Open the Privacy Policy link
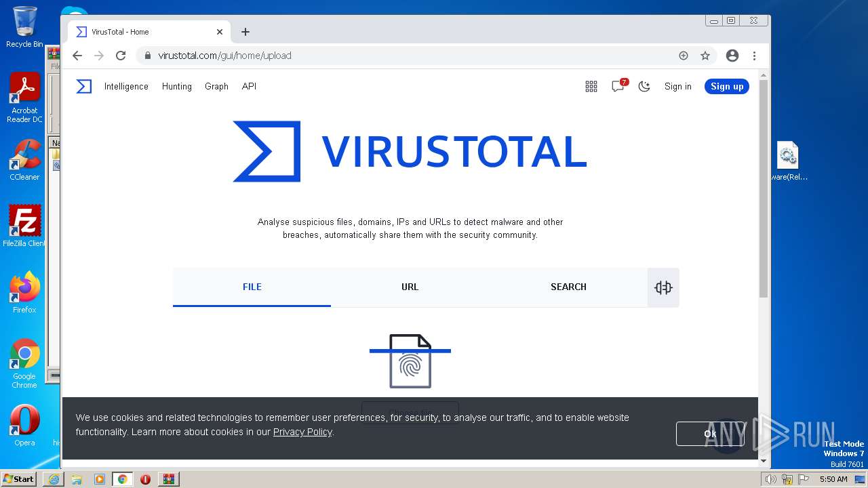The width and height of the screenshot is (868, 488). 302,432
